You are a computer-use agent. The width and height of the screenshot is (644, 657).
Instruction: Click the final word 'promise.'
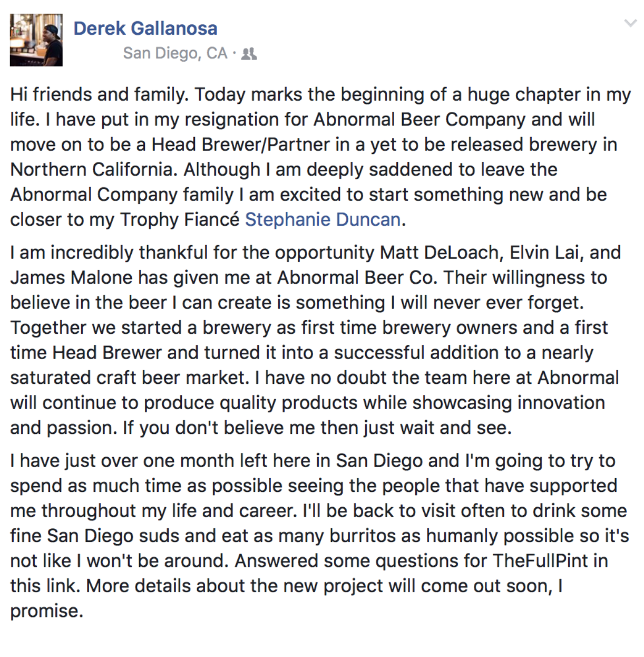[x=46, y=611]
